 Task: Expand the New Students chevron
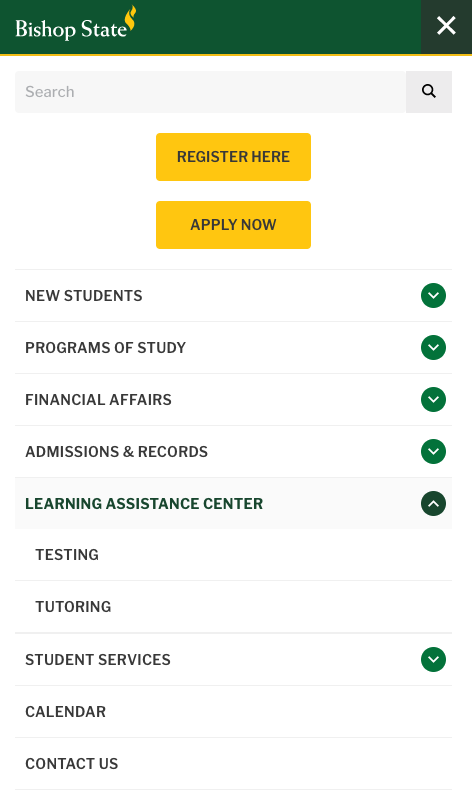click(433, 296)
